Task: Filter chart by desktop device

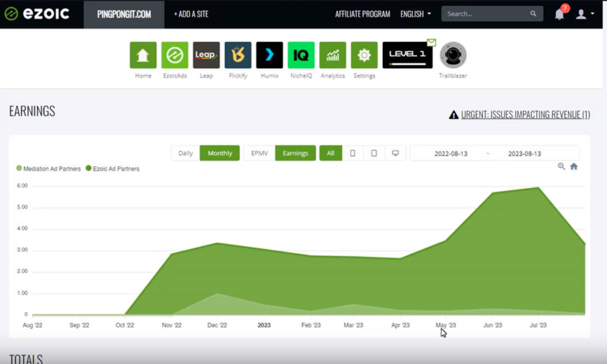Action: [x=395, y=153]
